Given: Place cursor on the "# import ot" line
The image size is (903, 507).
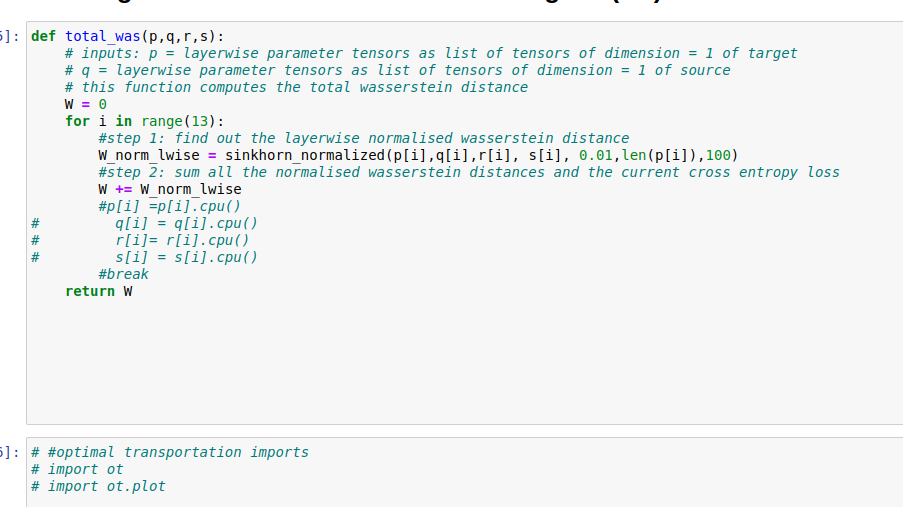Looking at the screenshot, I should coord(77,469).
